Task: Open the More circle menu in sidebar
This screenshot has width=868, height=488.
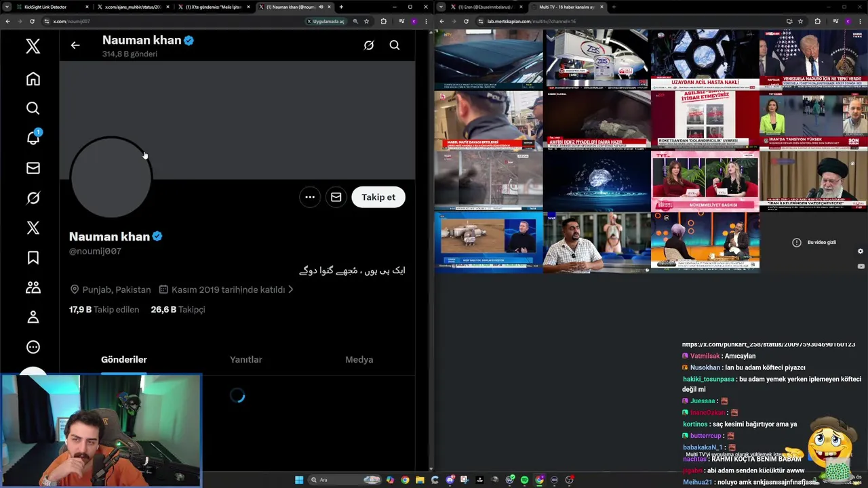Action: (x=33, y=347)
